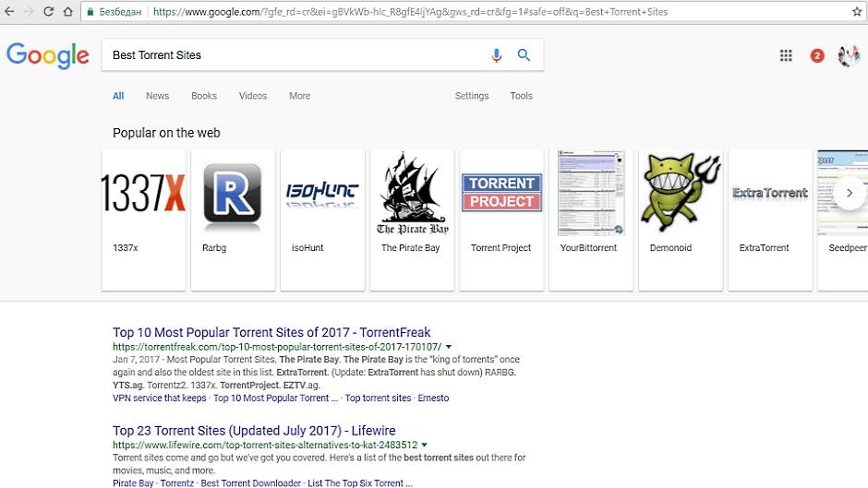868x488 pixels.
Task: Select The Pirate Bay carousel card
Action: coord(412,220)
